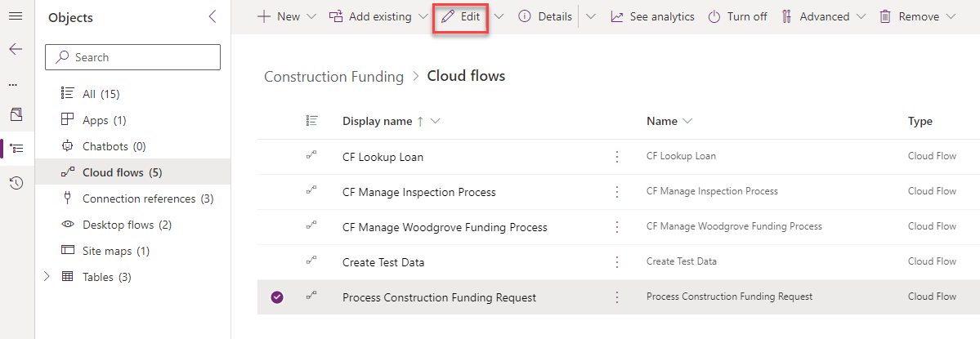Select Desktop flows in Objects list
The width and height of the screenshot is (980, 339).
pyautogui.click(x=127, y=225)
